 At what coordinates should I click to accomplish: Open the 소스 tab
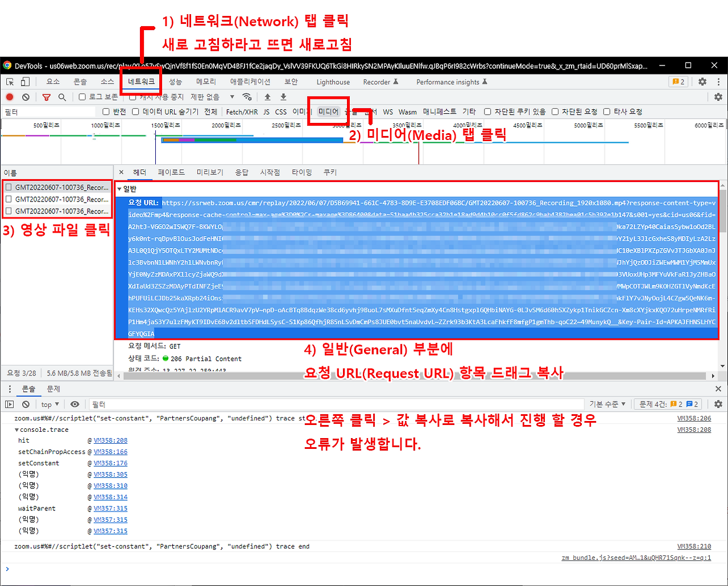tap(107, 82)
